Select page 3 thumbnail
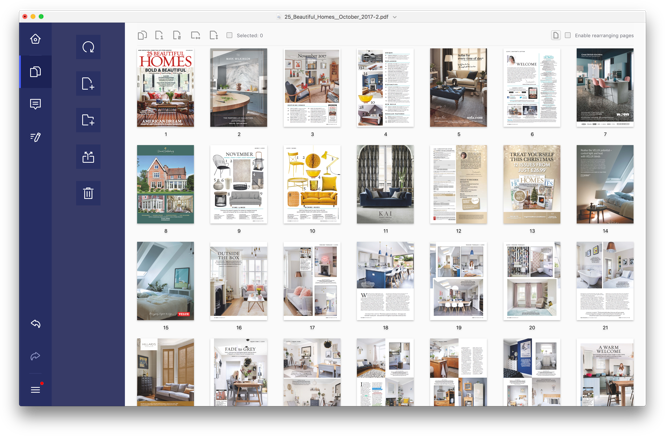Screen dimensions: 665x436 (x=312, y=88)
